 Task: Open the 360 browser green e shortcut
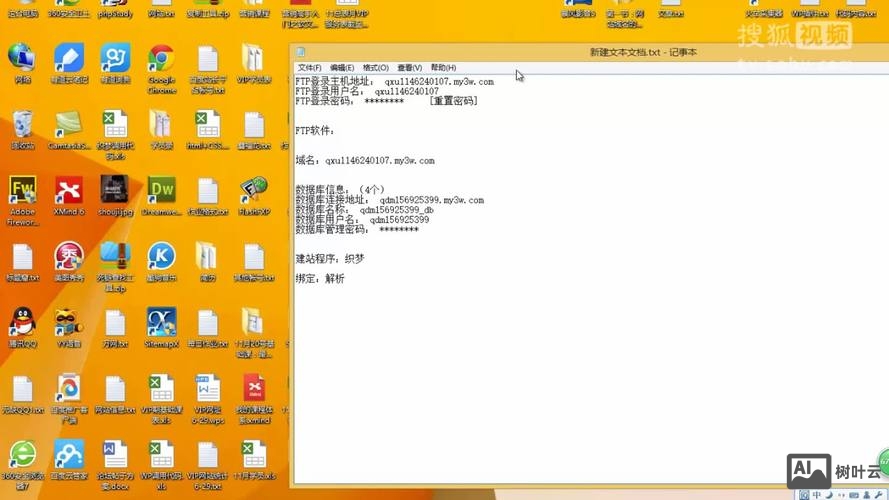(x=22, y=465)
